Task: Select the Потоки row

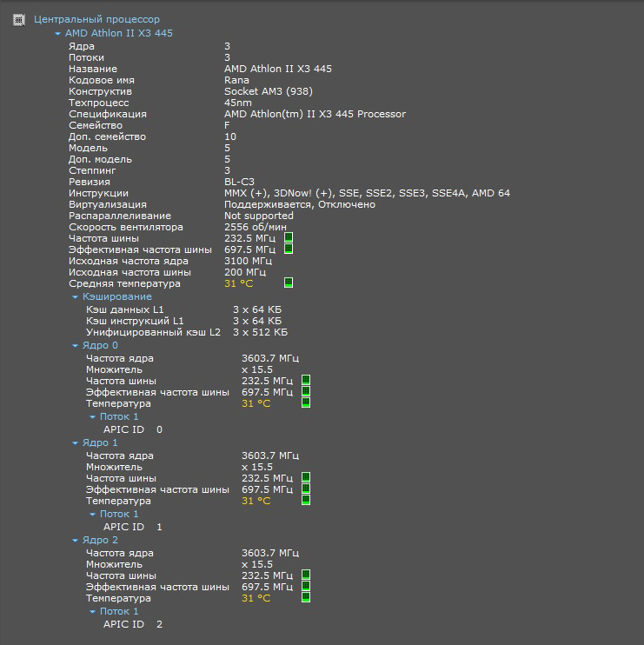Action: [x=149, y=57]
